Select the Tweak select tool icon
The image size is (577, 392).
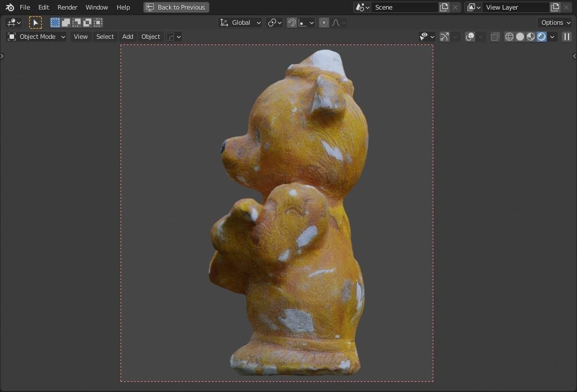click(x=35, y=23)
